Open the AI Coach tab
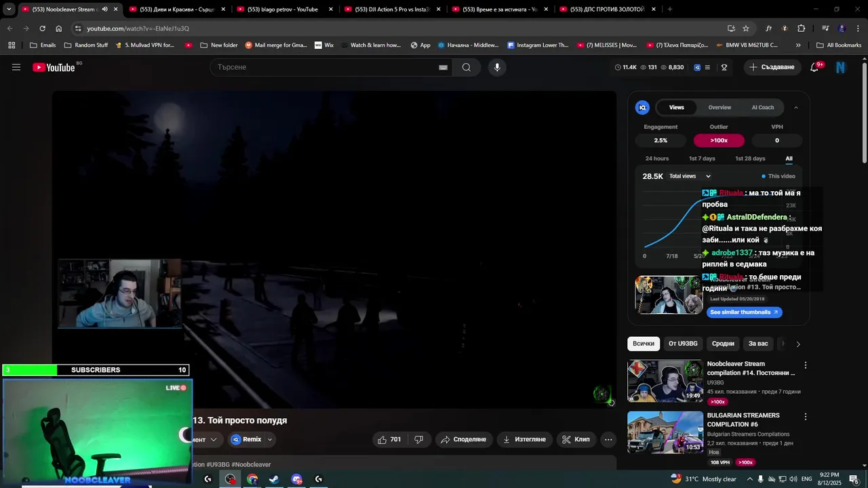The image size is (868, 488). 763,107
